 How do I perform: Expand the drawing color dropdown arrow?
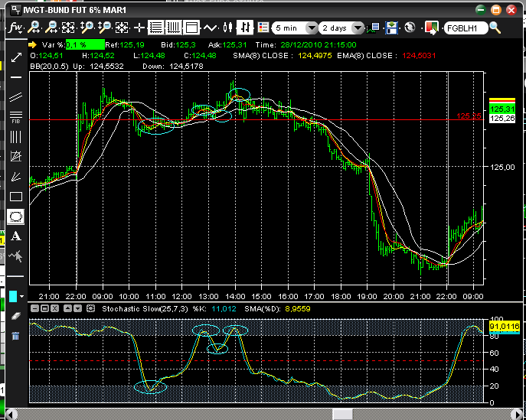(22, 296)
